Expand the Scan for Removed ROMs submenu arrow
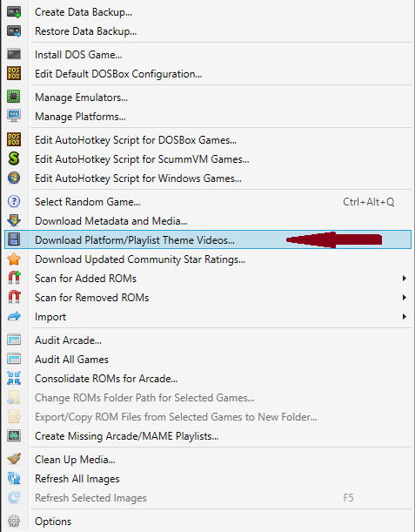415x532 pixels. pyautogui.click(x=404, y=298)
